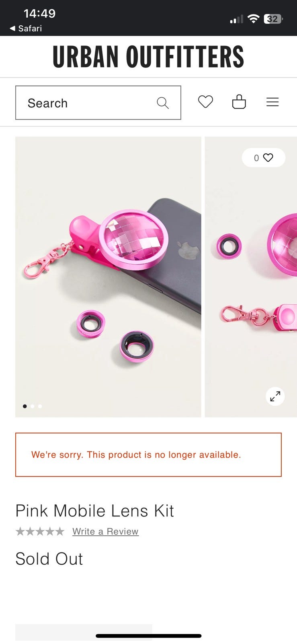This screenshot has height=644, width=297.
Task: Select the second carousel dot indicator
Action: tap(33, 406)
